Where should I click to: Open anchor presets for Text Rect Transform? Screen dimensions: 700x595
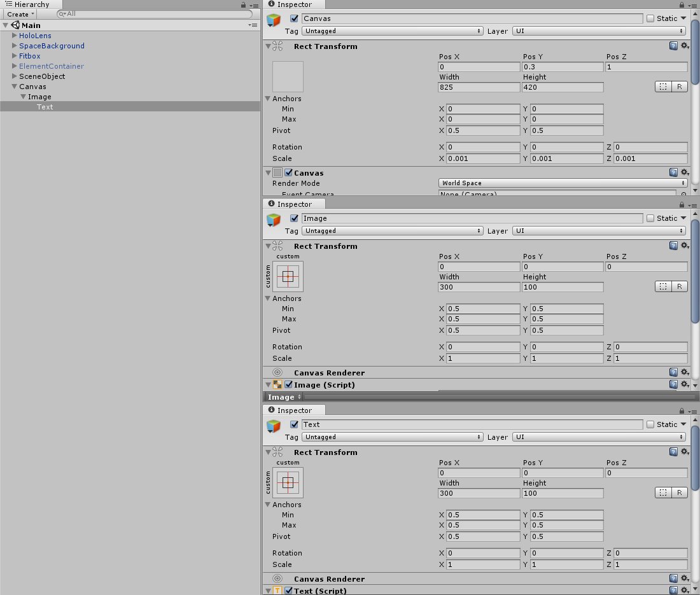coord(288,483)
